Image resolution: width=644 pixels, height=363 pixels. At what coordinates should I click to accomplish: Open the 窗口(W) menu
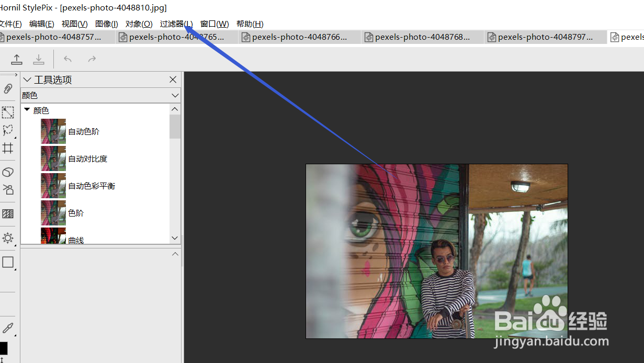pyautogui.click(x=214, y=24)
